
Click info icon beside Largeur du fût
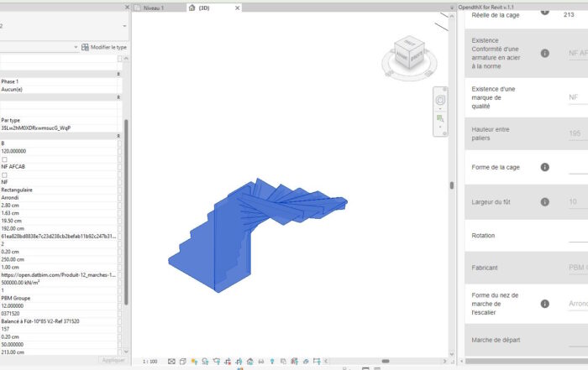pos(544,202)
